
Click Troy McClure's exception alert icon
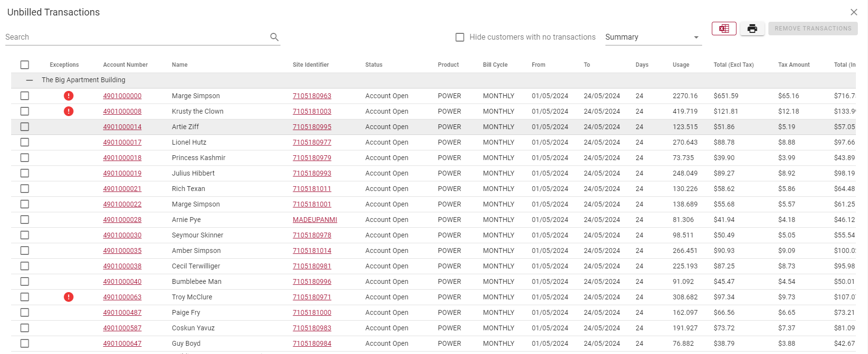click(69, 297)
